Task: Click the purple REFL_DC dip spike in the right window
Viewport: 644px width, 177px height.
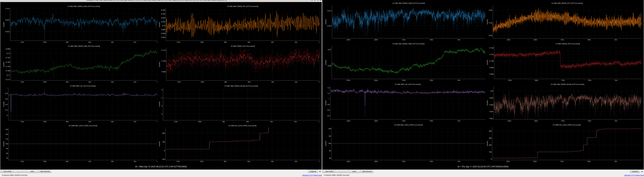Action: (x=365, y=105)
